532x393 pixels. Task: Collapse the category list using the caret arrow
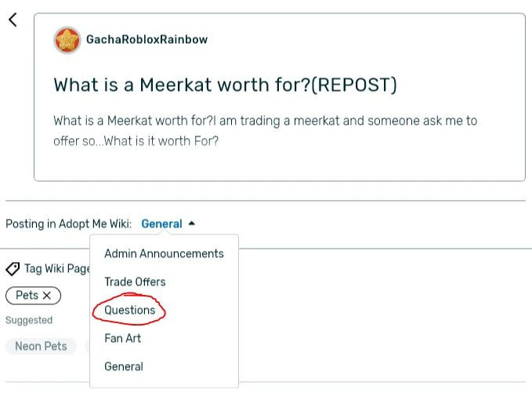[x=192, y=224]
